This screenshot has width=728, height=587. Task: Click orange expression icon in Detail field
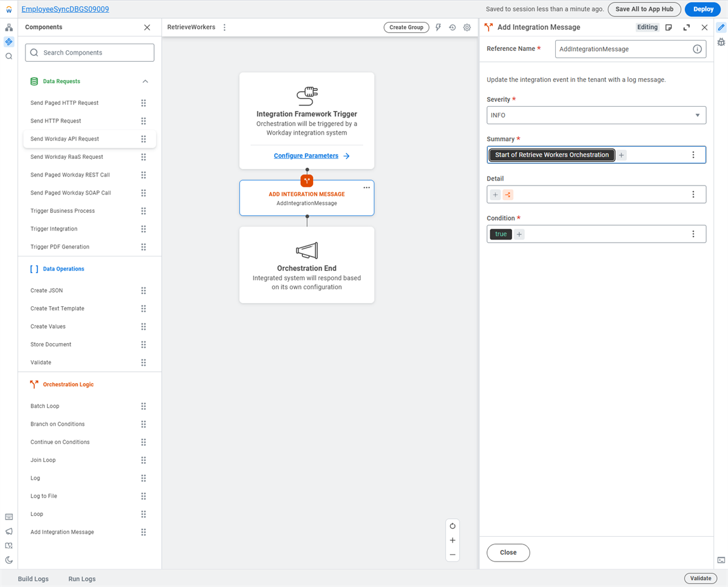[508, 195]
